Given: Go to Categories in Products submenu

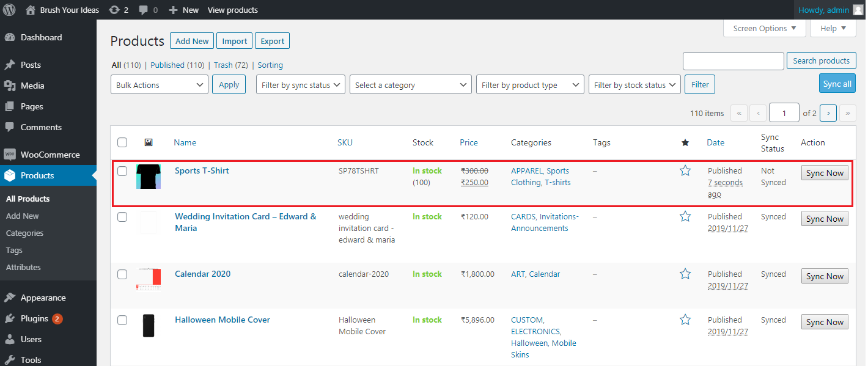Looking at the screenshot, I should (x=24, y=233).
